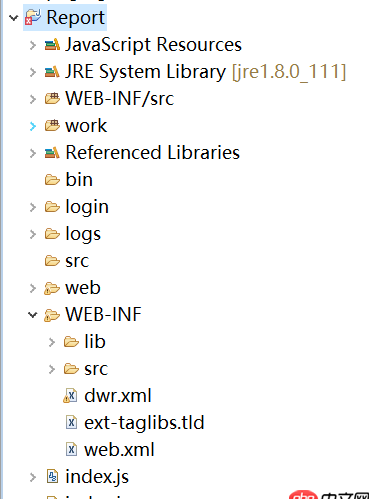Image resolution: width=380 pixels, height=499 pixels.
Task: Click the work source folder icon
Action: coord(52,126)
